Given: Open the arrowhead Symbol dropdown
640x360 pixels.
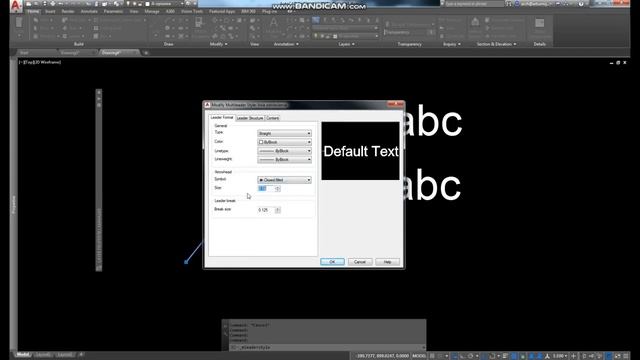Looking at the screenshot, I should pyautogui.click(x=284, y=180).
